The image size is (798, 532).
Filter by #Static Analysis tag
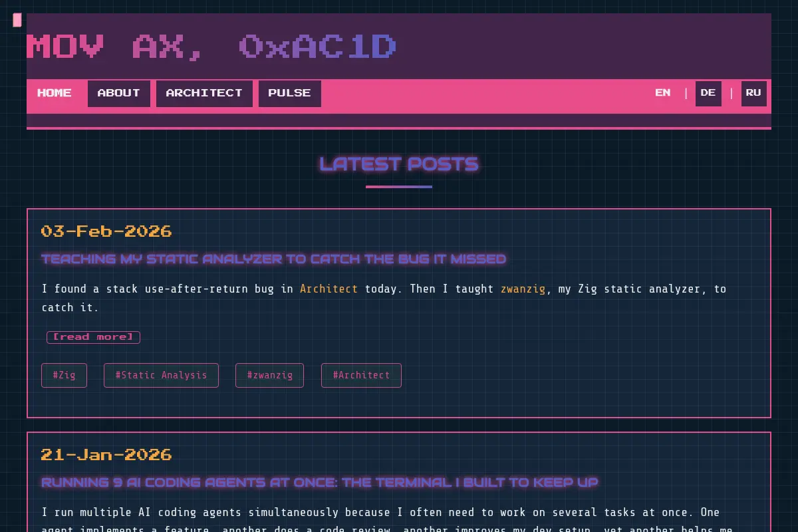161,375
